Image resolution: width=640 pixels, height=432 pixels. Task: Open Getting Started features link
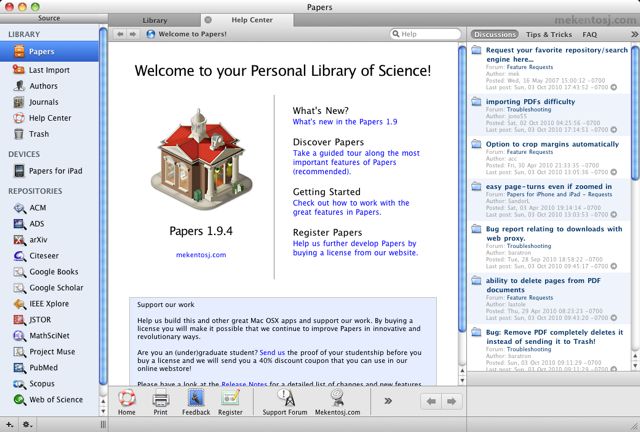pyautogui.click(x=351, y=207)
